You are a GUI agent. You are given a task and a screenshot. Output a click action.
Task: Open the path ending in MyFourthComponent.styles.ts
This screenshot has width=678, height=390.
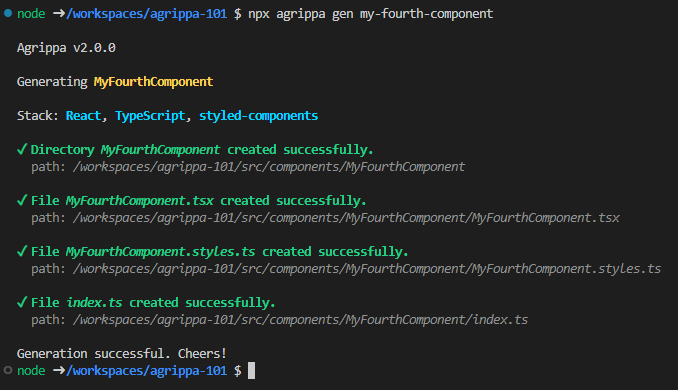click(x=367, y=269)
